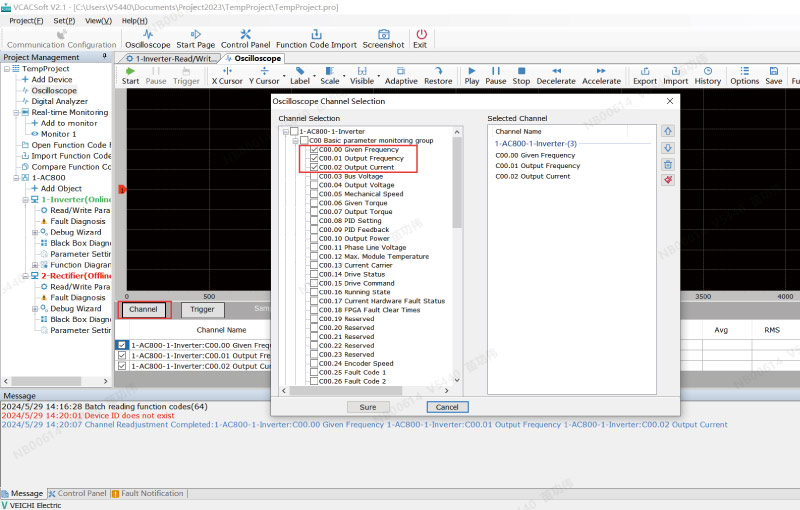This screenshot has width=800, height=510.
Task: Open the Set(P) menu
Action: (64, 20)
